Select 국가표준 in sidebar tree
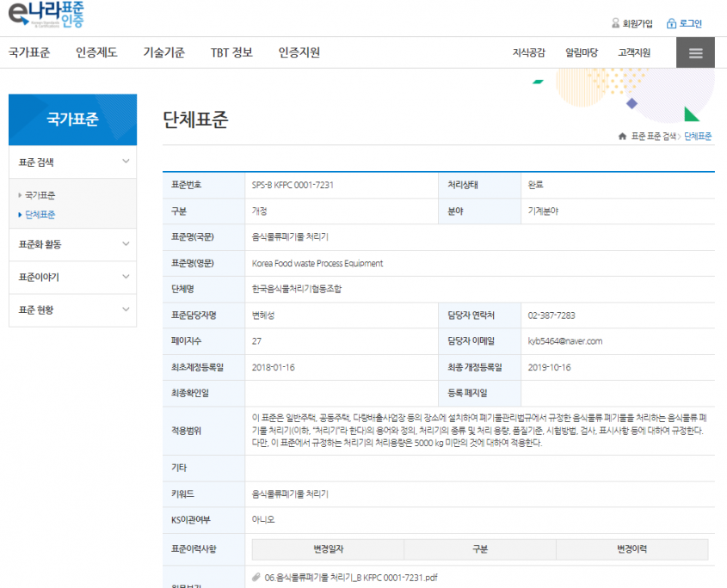 [40, 195]
